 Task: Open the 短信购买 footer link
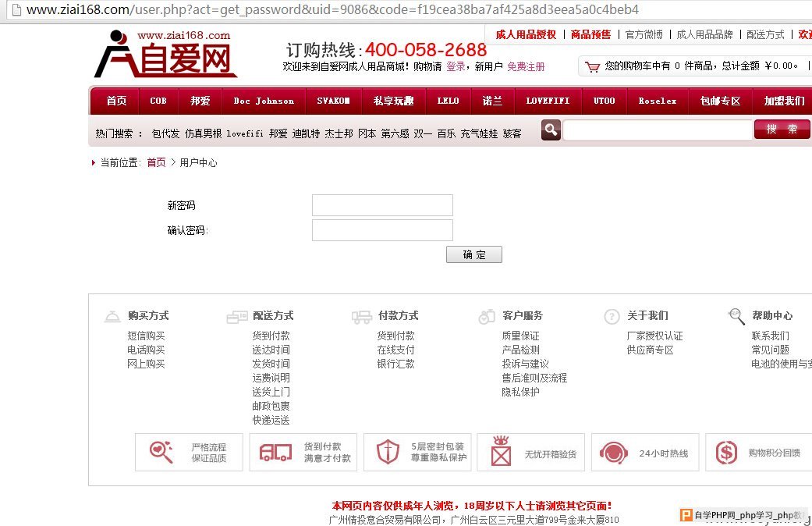(x=146, y=336)
